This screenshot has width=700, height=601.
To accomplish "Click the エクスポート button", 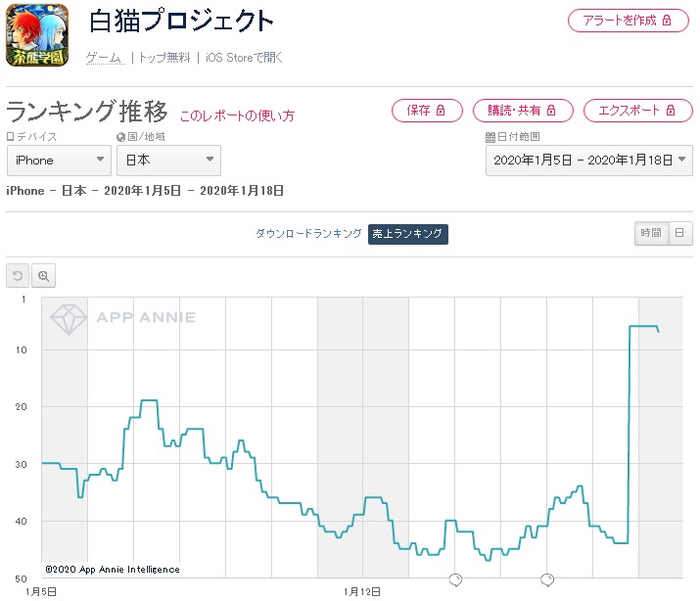I will tap(637, 111).
